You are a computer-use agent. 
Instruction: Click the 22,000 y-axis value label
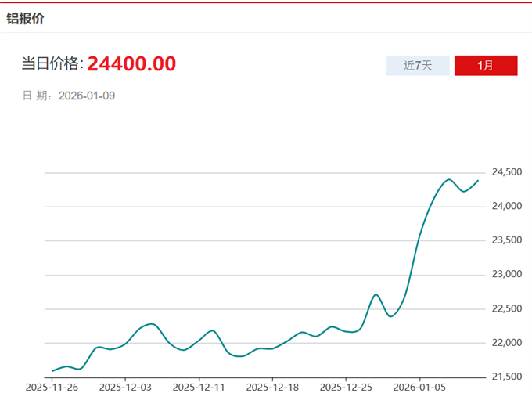tap(508, 343)
